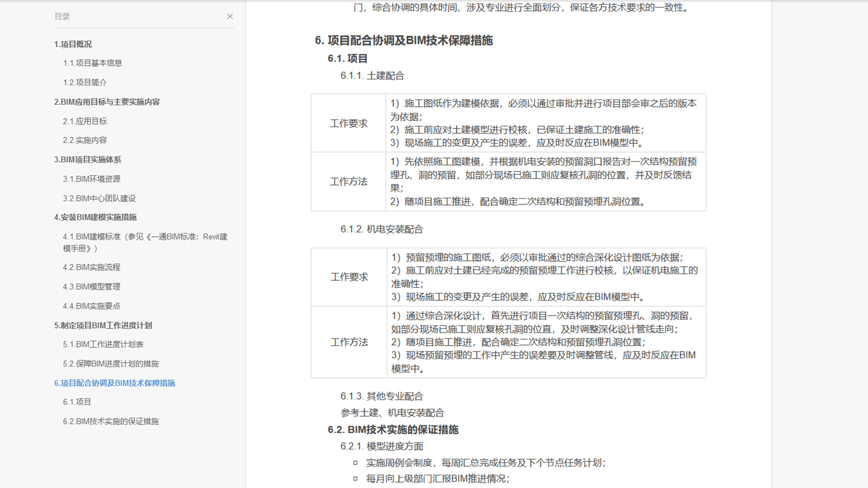Select 3.1.BIM环境资源 entry
The width and height of the screenshot is (868, 488).
point(92,179)
